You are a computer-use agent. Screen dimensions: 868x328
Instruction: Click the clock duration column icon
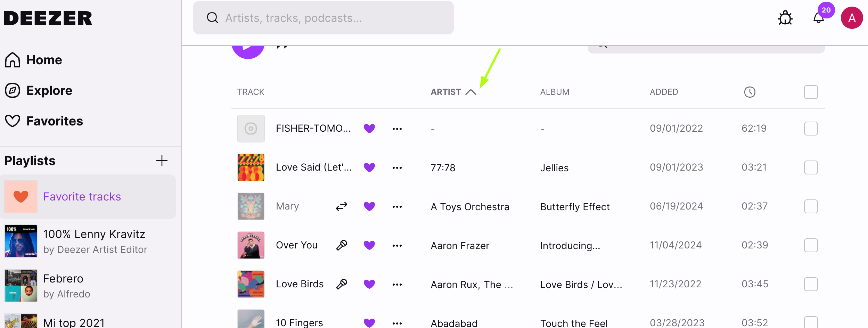click(x=750, y=92)
